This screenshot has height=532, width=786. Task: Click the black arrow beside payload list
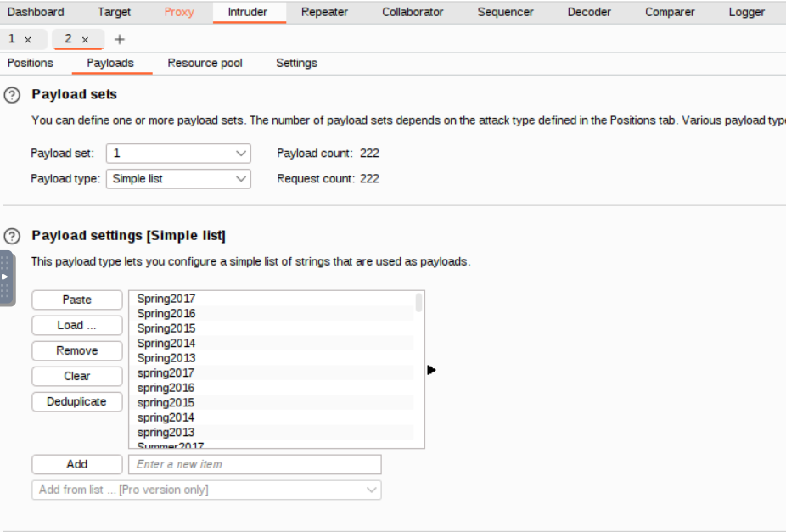click(431, 370)
